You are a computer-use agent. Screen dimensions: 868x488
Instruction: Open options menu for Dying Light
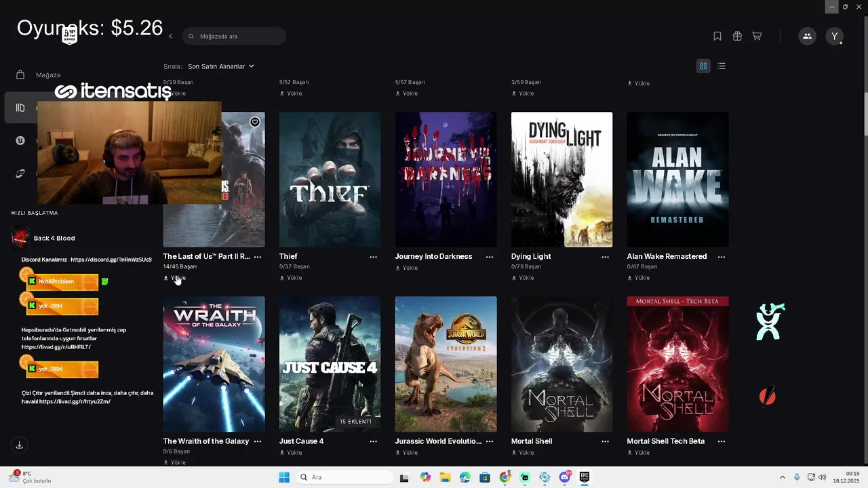606,257
